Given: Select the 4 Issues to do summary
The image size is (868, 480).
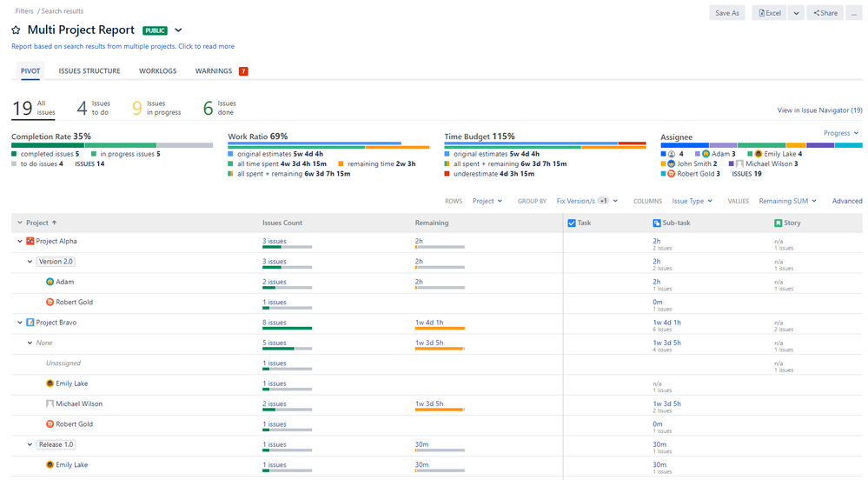Looking at the screenshot, I should pyautogui.click(x=93, y=108).
